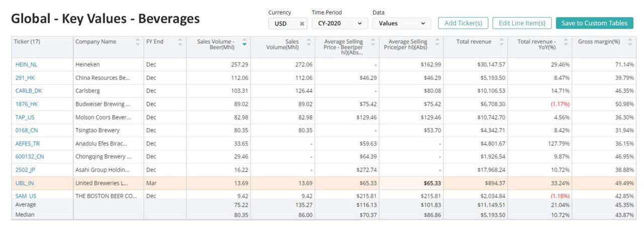Viewport: 644px width, 229px height.
Task: Click median gross margin 43.87%
Action: click(623, 214)
